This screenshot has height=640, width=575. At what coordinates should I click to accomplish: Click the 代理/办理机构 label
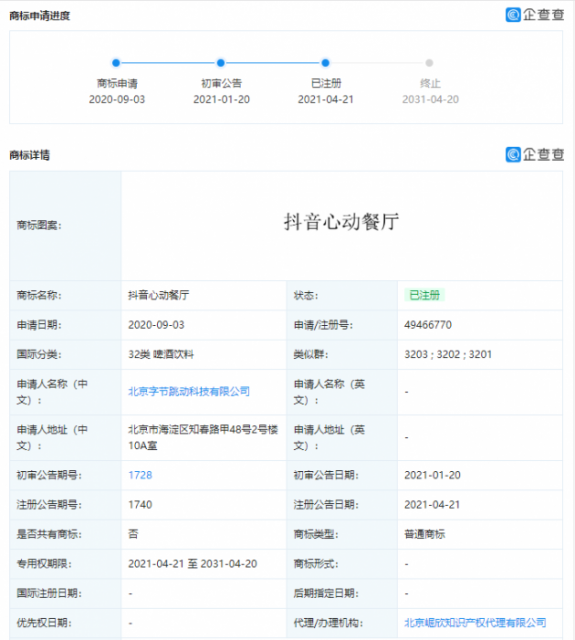[328, 622]
